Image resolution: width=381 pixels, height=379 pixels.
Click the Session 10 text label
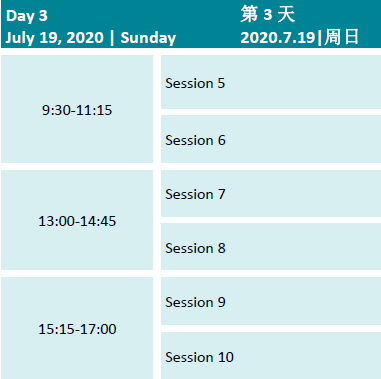(x=199, y=357)
